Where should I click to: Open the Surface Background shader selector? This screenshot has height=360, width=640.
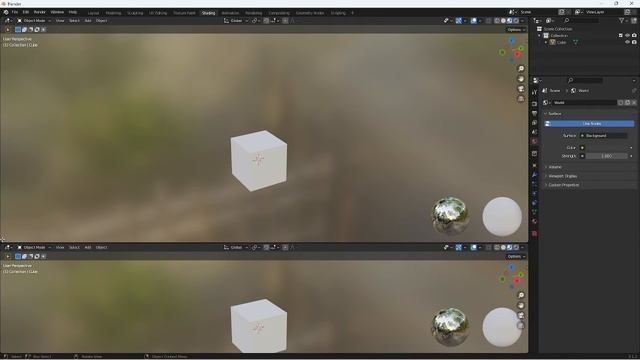604,136
